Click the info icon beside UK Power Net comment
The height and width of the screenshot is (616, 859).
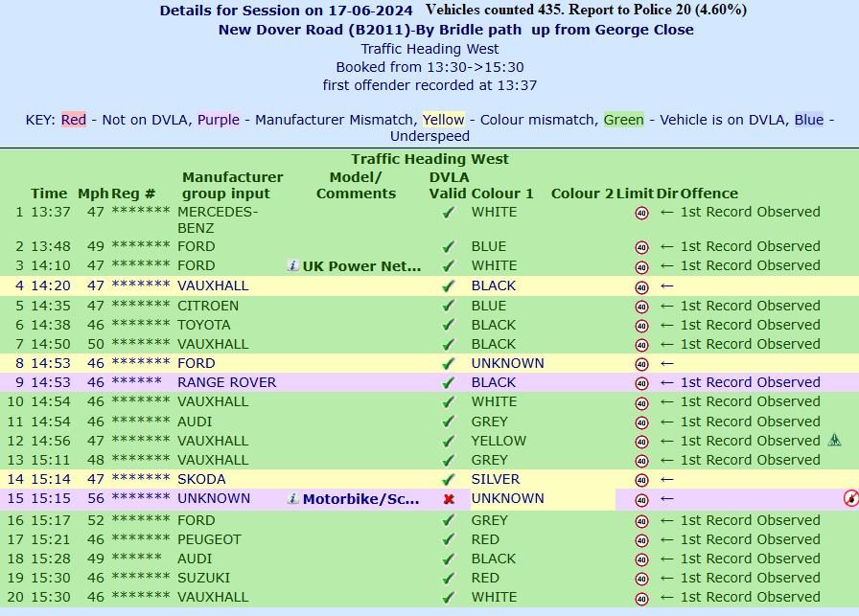tap(292, 266)
